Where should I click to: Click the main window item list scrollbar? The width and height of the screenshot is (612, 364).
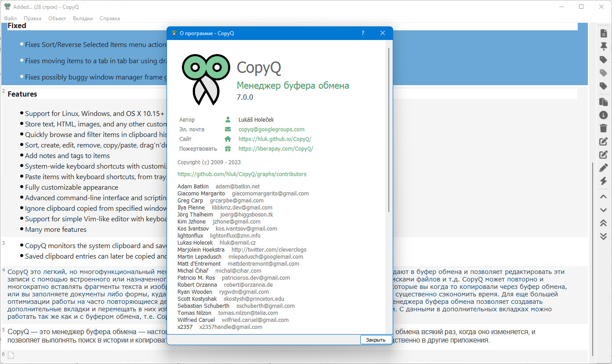593,259
